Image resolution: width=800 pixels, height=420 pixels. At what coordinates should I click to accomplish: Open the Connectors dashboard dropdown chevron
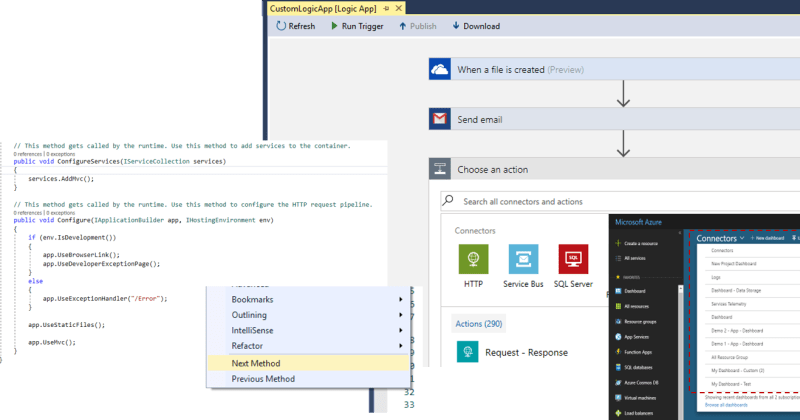click(x=744, y=239)
